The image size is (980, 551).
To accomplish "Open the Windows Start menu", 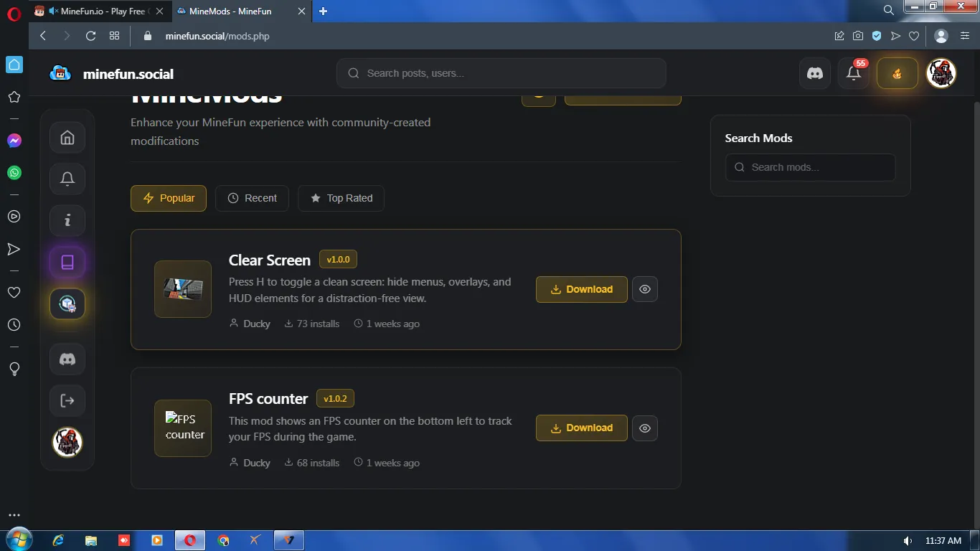I will [18, 540].
